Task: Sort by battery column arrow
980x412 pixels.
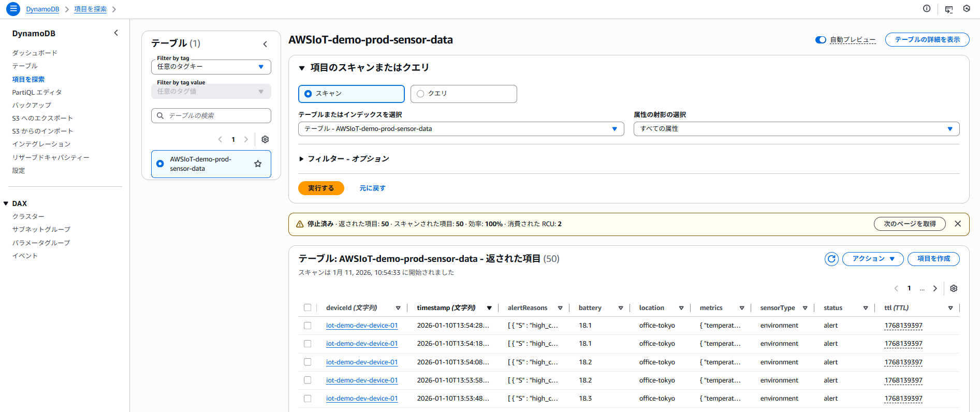Action: [621, 308]
